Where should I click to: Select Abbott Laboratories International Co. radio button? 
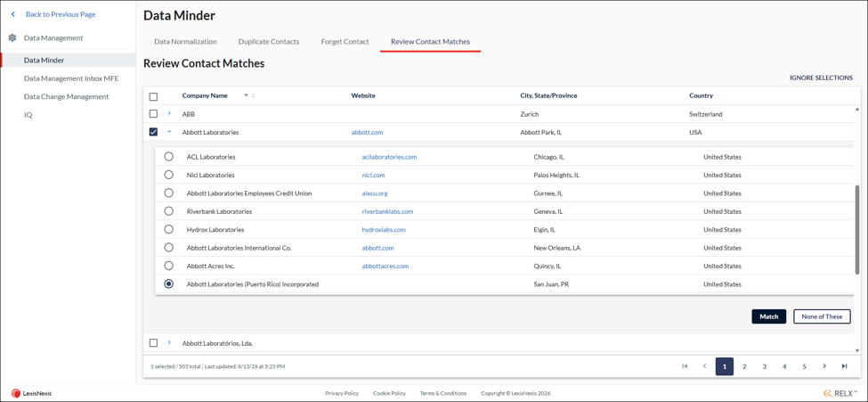tap(169, 247)
